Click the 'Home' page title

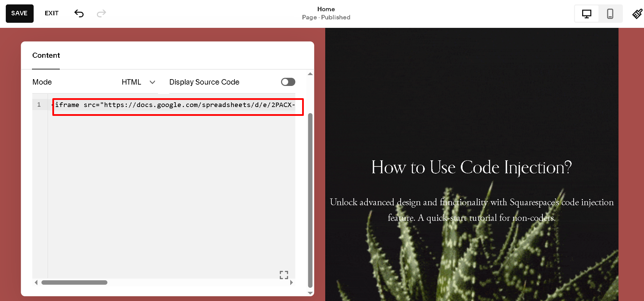pos(326,9)
